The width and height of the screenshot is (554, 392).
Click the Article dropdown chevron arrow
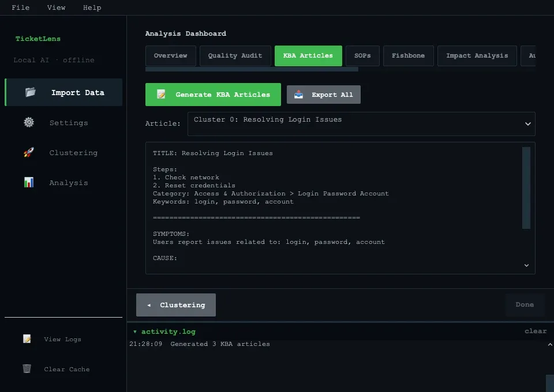coord(528,124)
